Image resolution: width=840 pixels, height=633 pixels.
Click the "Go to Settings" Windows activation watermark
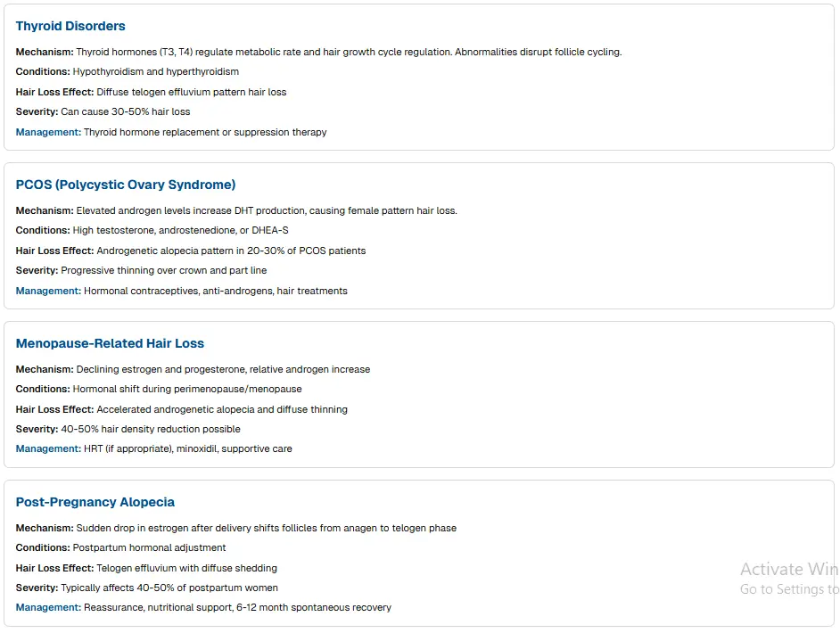788,589
